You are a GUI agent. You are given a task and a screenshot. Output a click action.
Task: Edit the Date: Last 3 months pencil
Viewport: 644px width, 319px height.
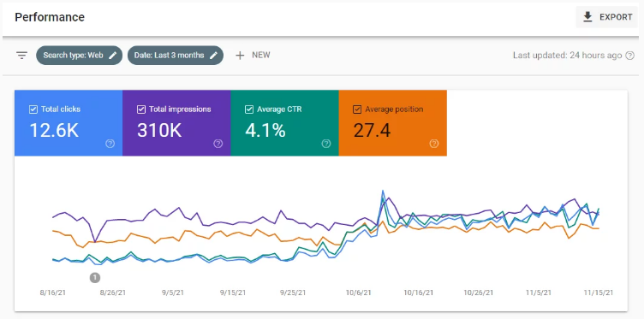point(213,56)
